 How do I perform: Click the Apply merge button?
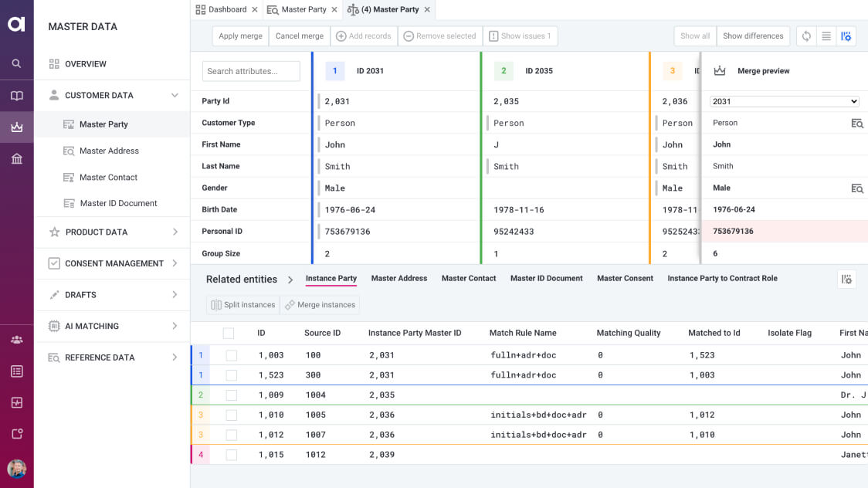coord(239,36)
